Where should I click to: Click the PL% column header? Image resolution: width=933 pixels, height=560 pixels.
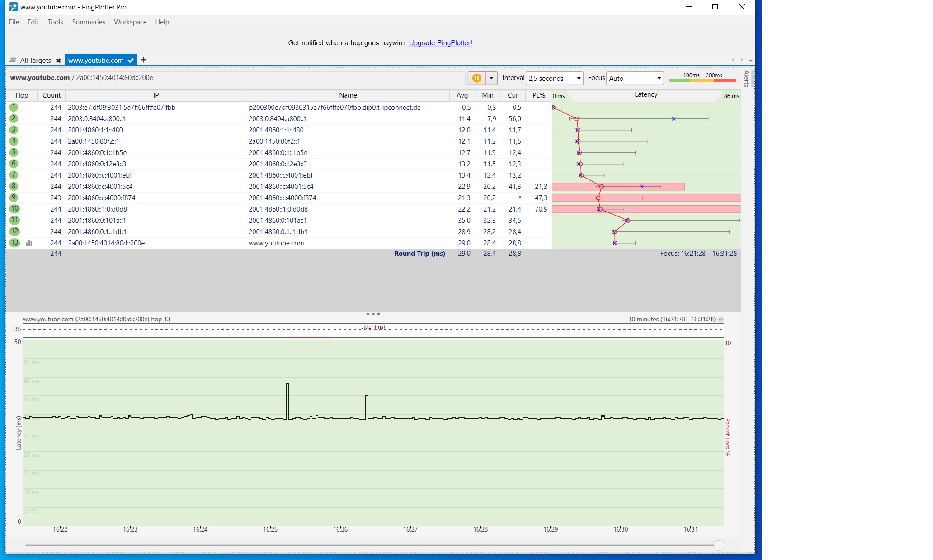coord(539,95)
